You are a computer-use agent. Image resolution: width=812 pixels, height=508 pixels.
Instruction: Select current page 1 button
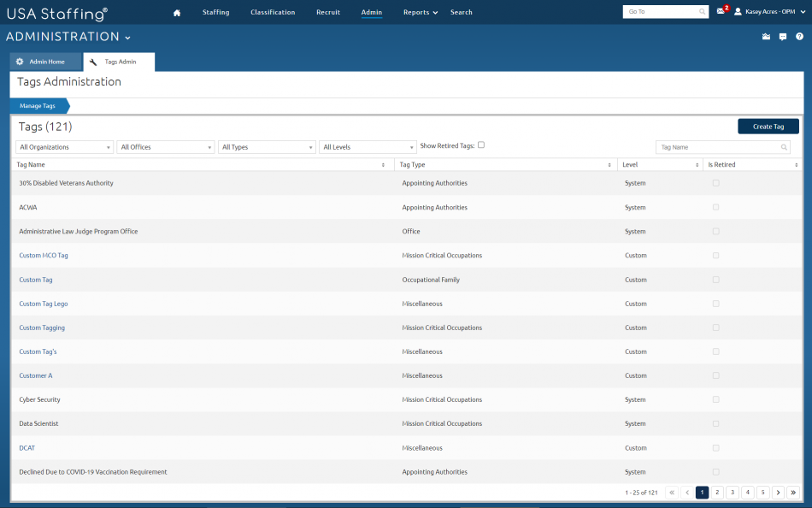point(703,493)
